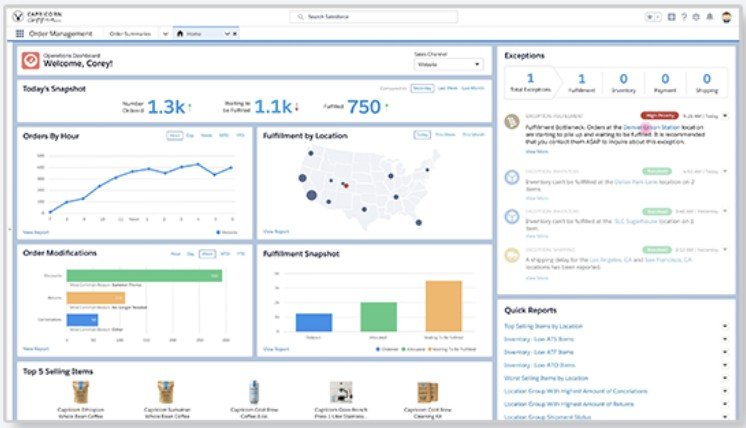Screen dimensions: 746x428
Task: Click the Operations Dashboard red icon
Action: click(x=30, y=60)
